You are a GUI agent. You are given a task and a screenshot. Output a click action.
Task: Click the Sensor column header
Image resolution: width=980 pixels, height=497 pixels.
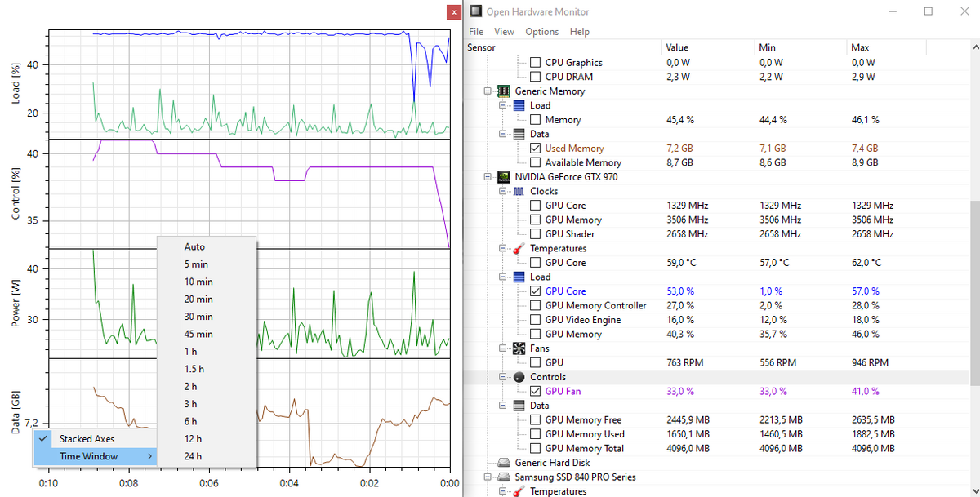click(563, 47)
